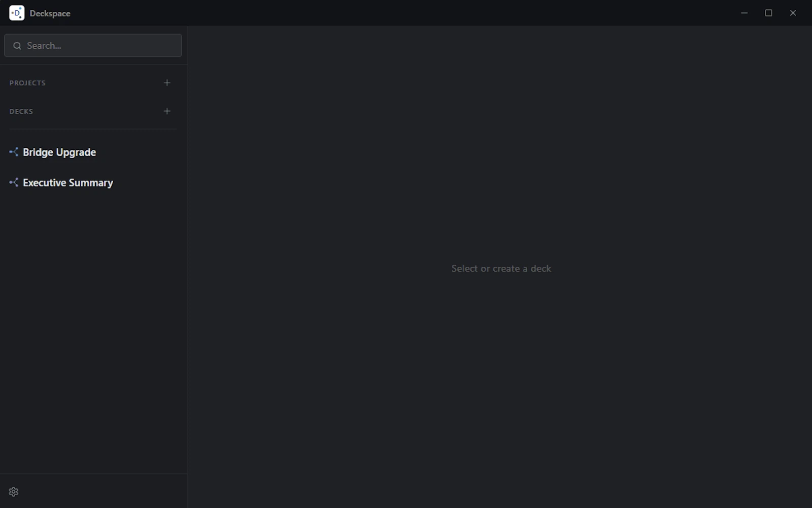Close the Deckspace window
812x508 pixels.
click(x=793, y=13)
